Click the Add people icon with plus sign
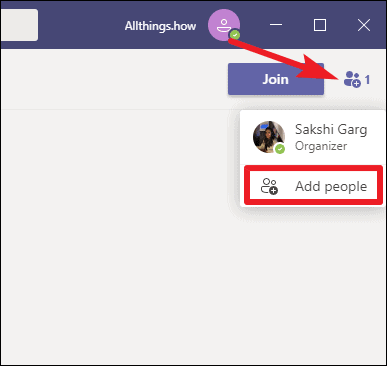The width and height of the screenshot is (387, 366). tap(269, 186)
